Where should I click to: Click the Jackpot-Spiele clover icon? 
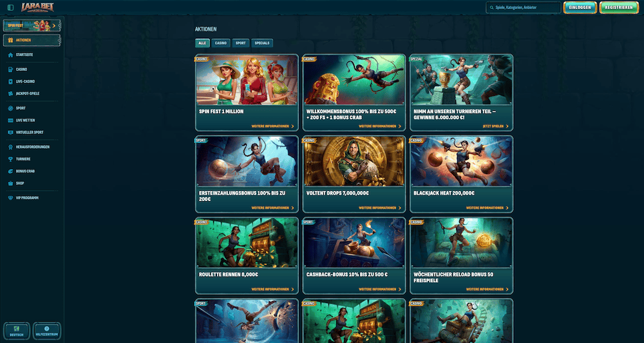pyautogui.click(x=10, y=93)
